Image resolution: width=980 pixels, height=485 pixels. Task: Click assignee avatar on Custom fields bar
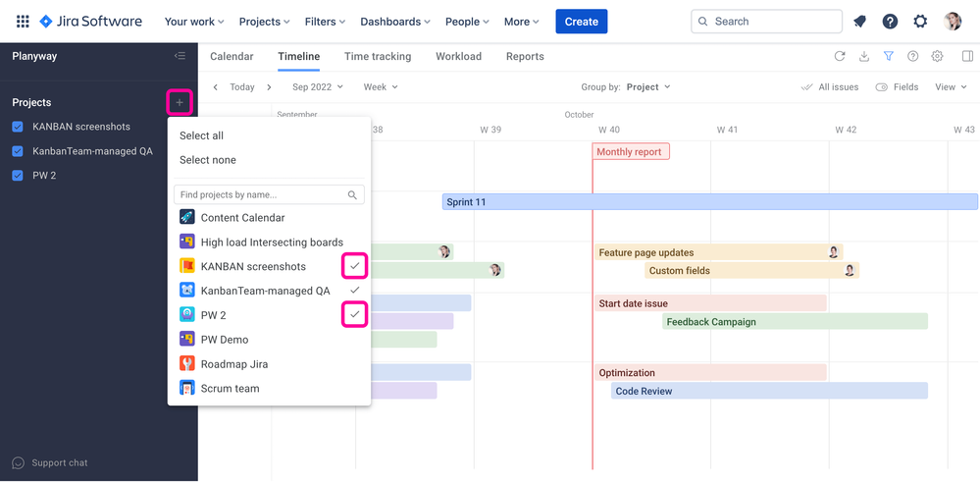point(850,270)
